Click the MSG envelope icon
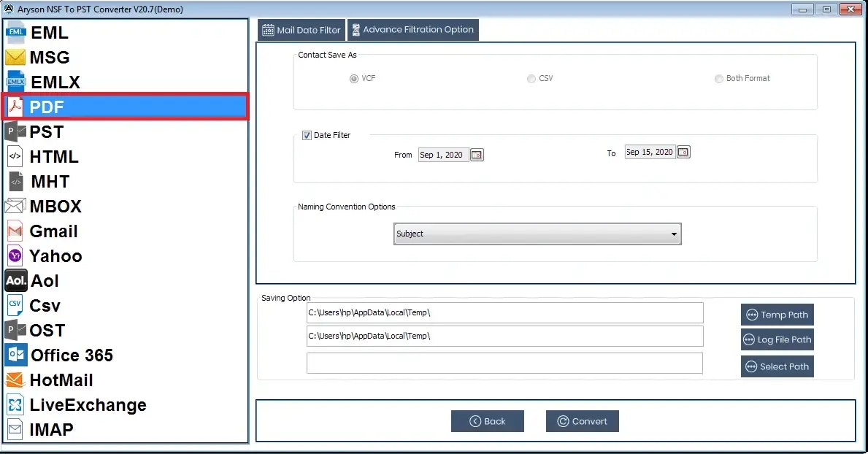 [x=15, y=57]
